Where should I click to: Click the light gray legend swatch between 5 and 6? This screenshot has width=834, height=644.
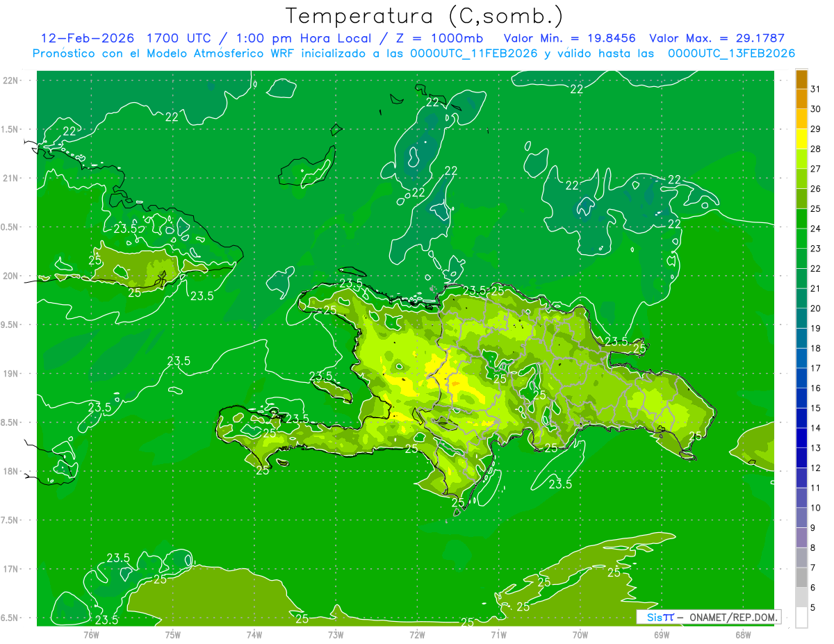pos(801,597)
